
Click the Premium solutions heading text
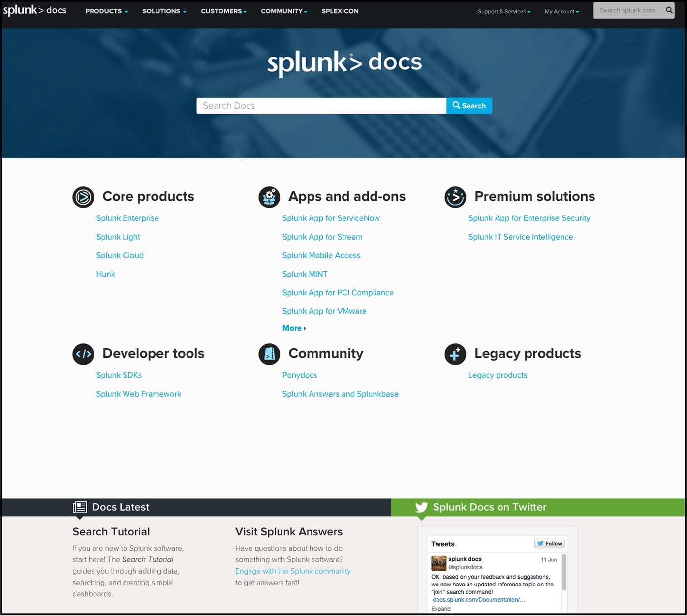pyautogui.click(x=534, y=196)
